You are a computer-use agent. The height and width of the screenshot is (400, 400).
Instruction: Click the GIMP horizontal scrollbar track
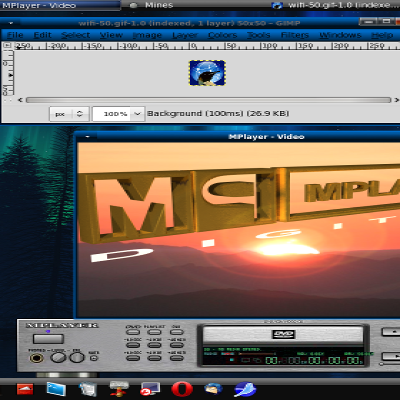208,100
